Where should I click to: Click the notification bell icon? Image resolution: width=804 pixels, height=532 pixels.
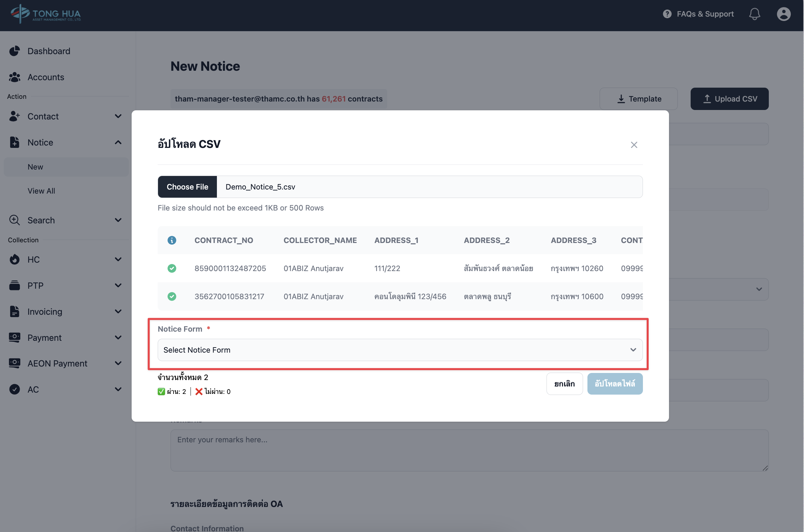754,14
